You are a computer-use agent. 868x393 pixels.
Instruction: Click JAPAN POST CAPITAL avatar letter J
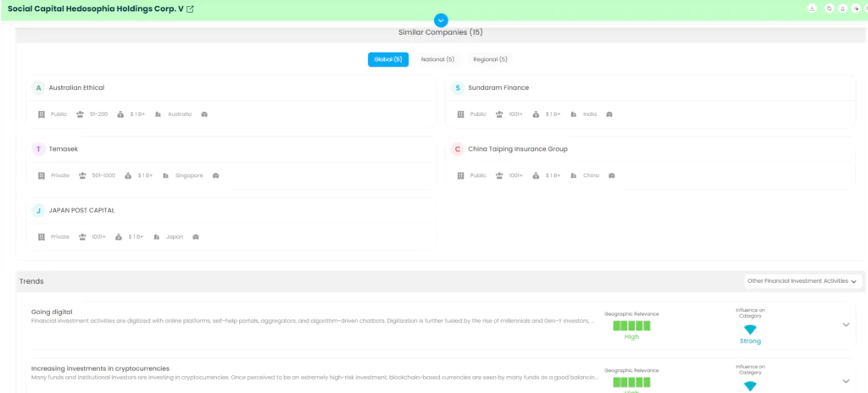(38, 210)
